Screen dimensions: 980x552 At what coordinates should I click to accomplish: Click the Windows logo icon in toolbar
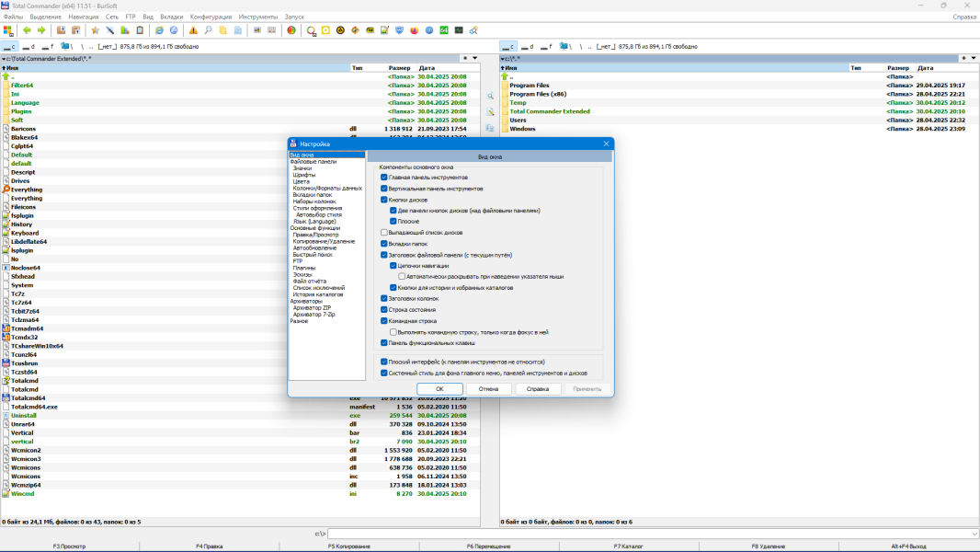[x=8, y=30]
